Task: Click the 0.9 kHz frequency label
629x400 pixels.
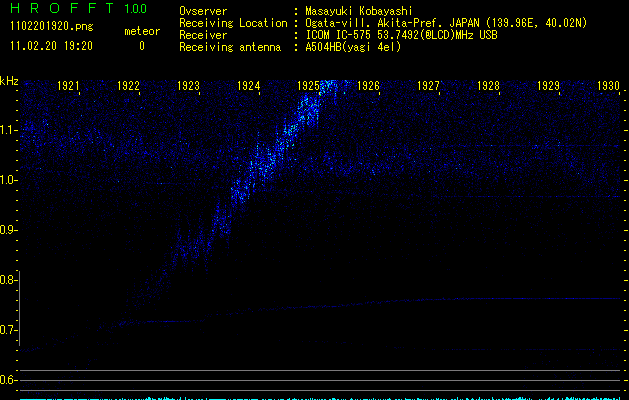Action: 9,230
